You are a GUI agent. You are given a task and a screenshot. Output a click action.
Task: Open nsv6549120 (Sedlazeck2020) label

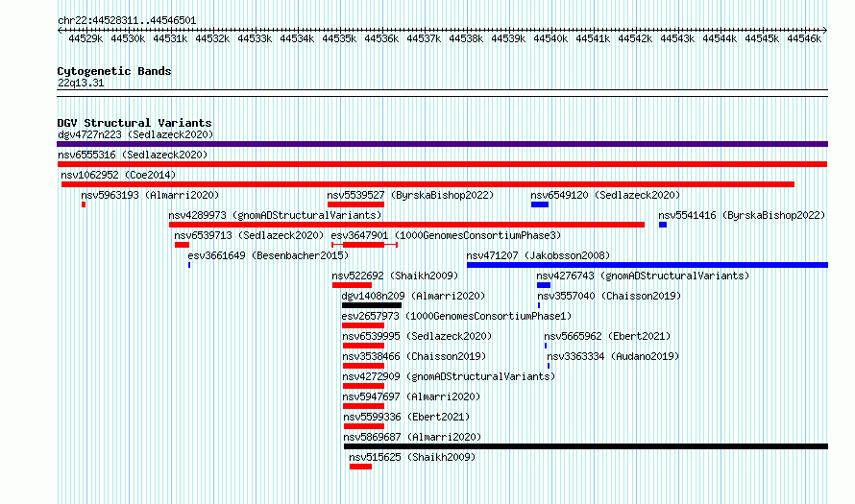point(605,195)
